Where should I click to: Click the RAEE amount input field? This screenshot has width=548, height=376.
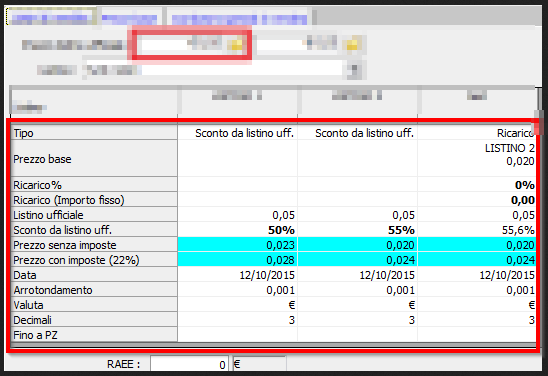click(x=189, y=364)
